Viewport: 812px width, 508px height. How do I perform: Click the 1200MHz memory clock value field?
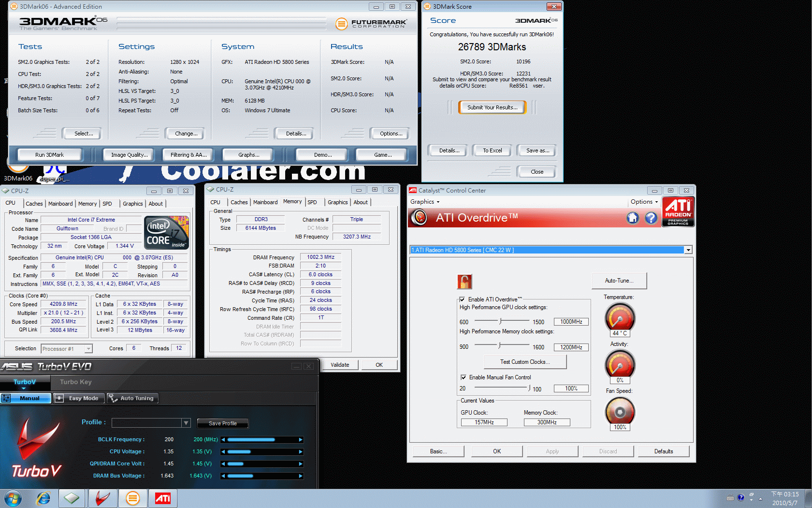571,347
